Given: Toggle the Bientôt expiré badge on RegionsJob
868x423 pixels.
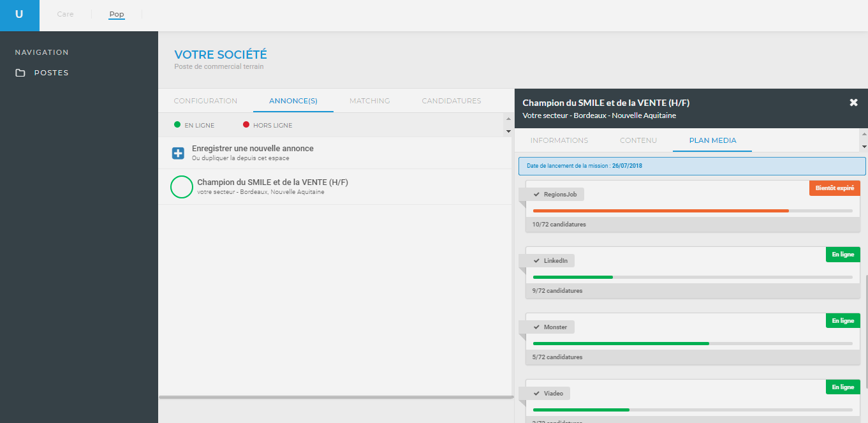Looking at the screenshot, I should point(835,188).
